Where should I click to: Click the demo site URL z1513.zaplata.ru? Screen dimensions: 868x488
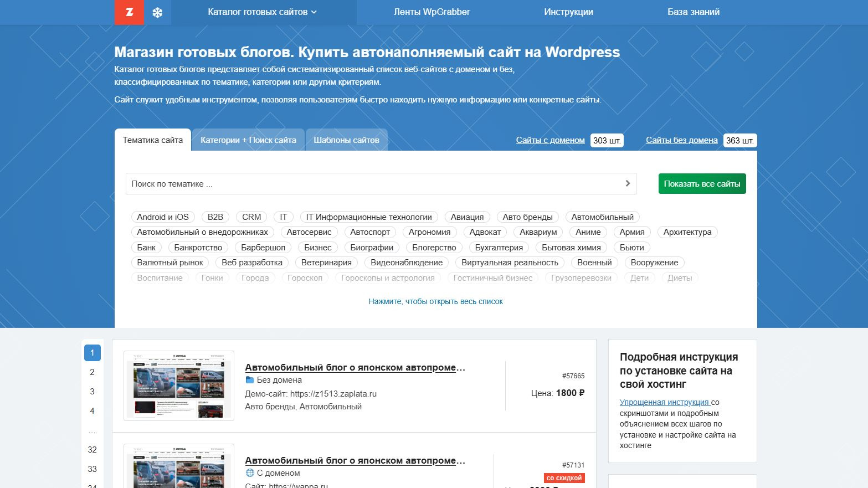[x=333, y=394]
